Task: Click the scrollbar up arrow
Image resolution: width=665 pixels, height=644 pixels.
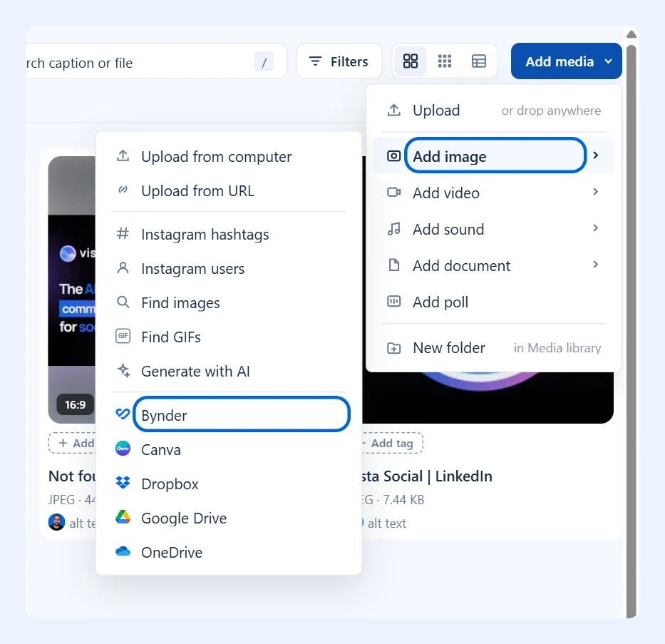Action: click(632, 34)
